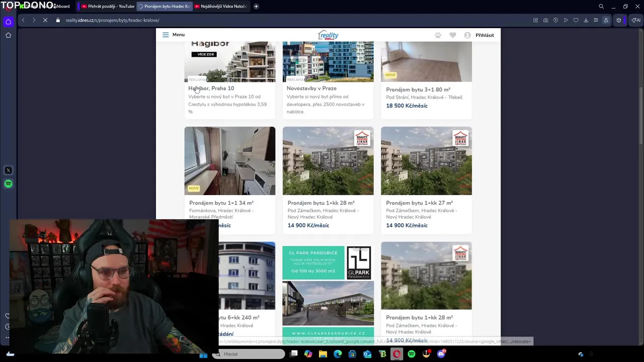Open Microsoft Edge from taskbar
This screenshot has width=644, height=362.
(338, 354)
